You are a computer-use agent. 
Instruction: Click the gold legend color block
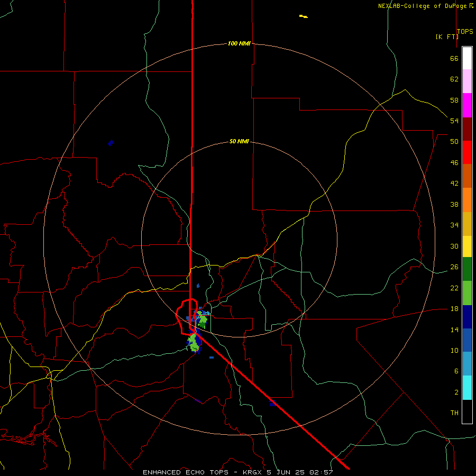pos(467,224)
